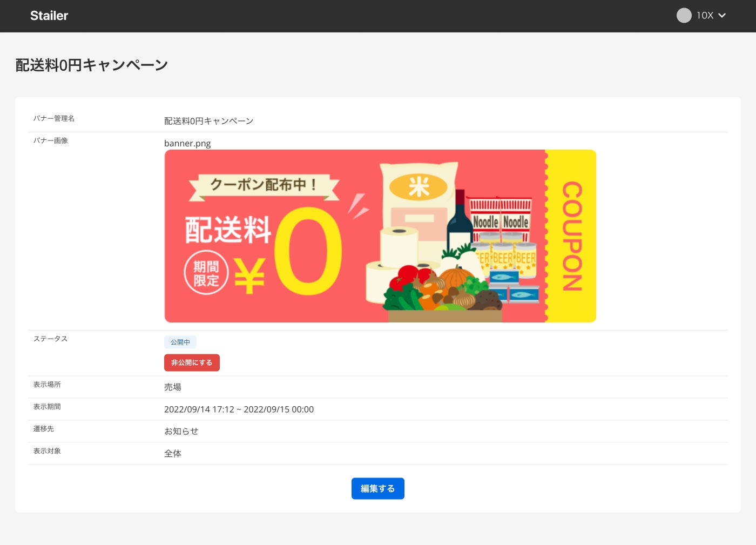Select the page title 配送料0円キャンペーン
This screenshot has height=545, width=756.
coord(92,65)
